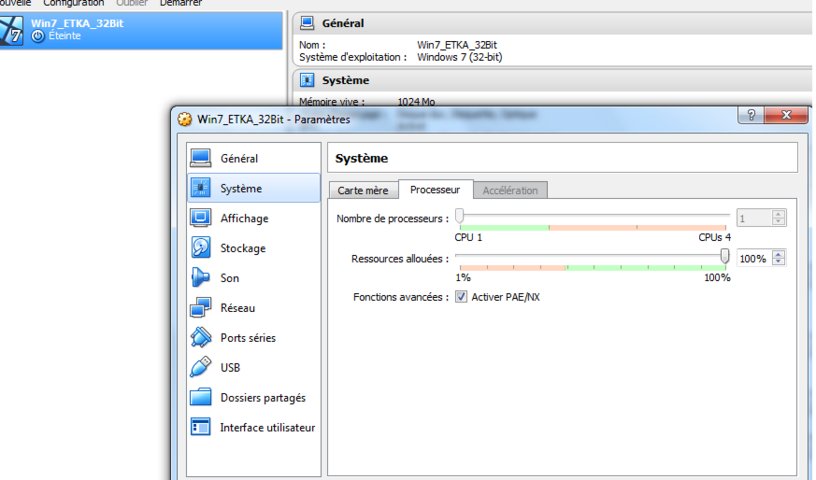816x480 pixels.
Task: Increase processor count with up arrow
Action: pos(779,213)
